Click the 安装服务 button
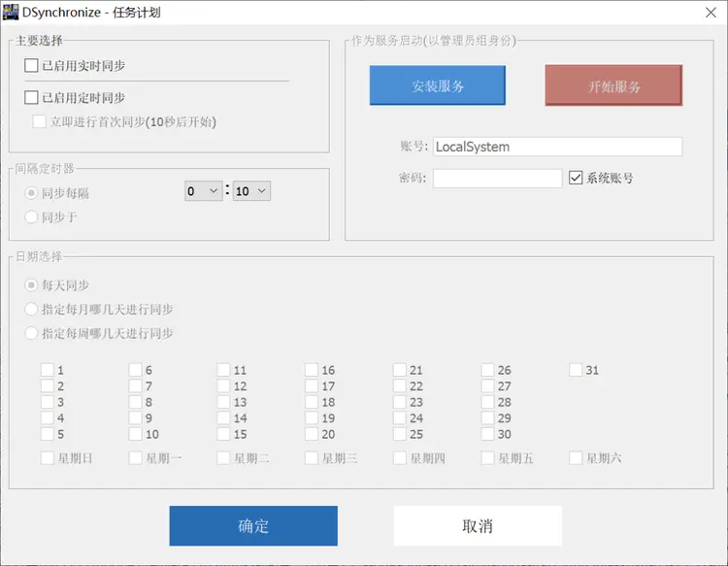This screenshot has width=728, height=566. tap(438, 86)
